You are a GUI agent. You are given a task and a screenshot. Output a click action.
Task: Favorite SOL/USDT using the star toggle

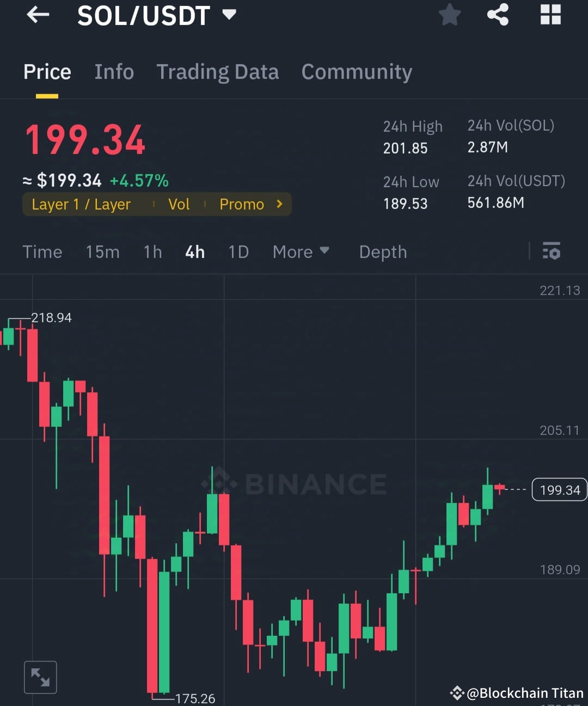(450, 15)
